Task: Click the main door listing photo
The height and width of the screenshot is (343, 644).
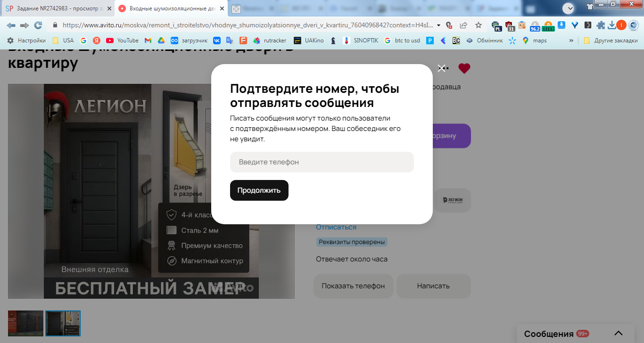Action: click(151, 191)
